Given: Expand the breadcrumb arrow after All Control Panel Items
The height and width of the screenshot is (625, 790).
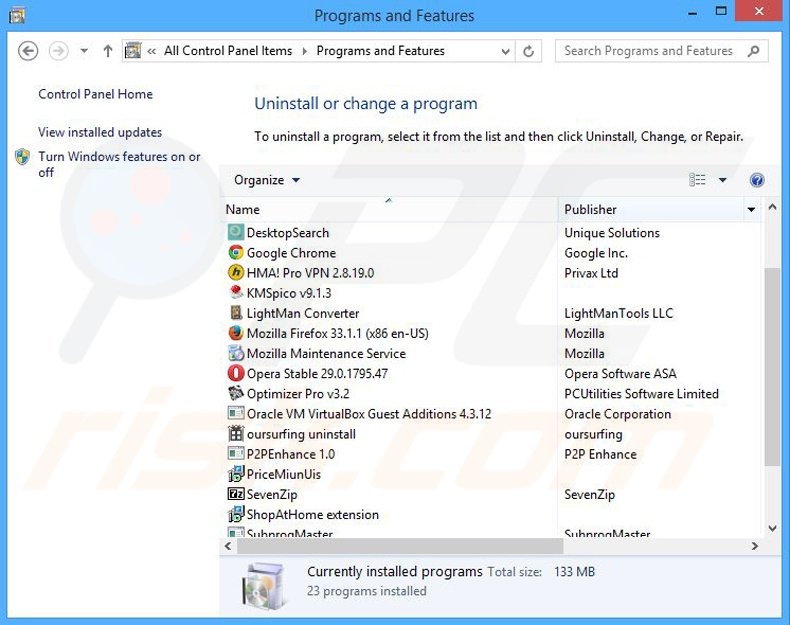Looking at the screenshot, I should pyautogui.click(x=304, y=51).
